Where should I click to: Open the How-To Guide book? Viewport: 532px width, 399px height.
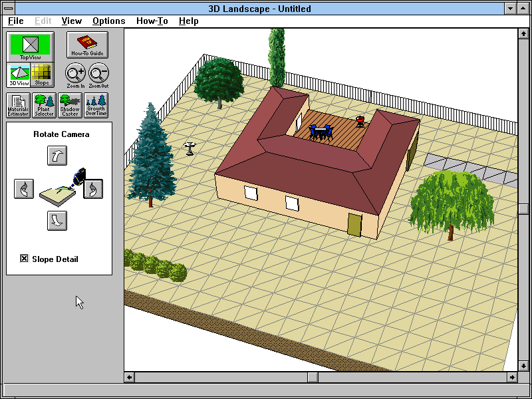point(87,45)
